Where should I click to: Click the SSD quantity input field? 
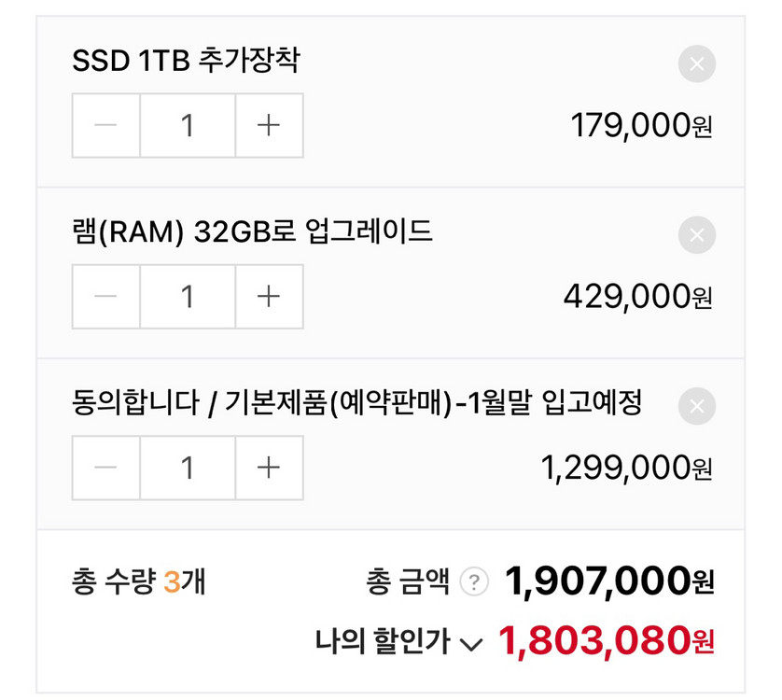pyautogui.click(x=187, y=126)
